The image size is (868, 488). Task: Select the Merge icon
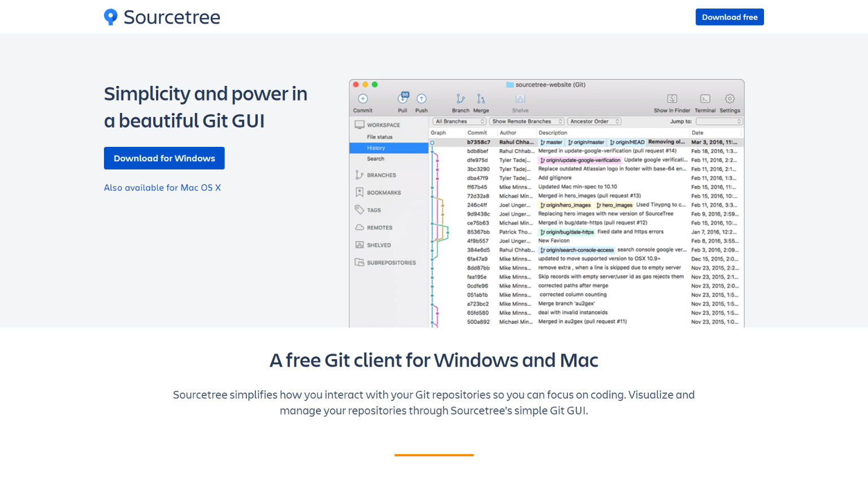click(481, 99)
